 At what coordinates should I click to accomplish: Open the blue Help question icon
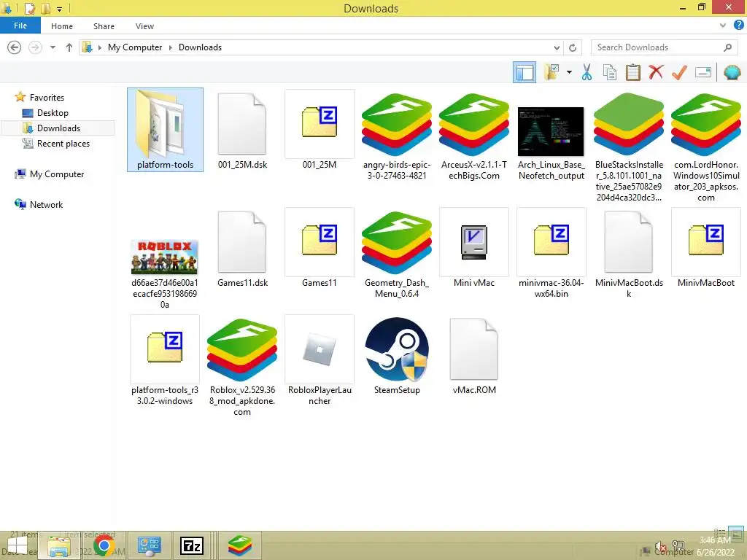739,26
